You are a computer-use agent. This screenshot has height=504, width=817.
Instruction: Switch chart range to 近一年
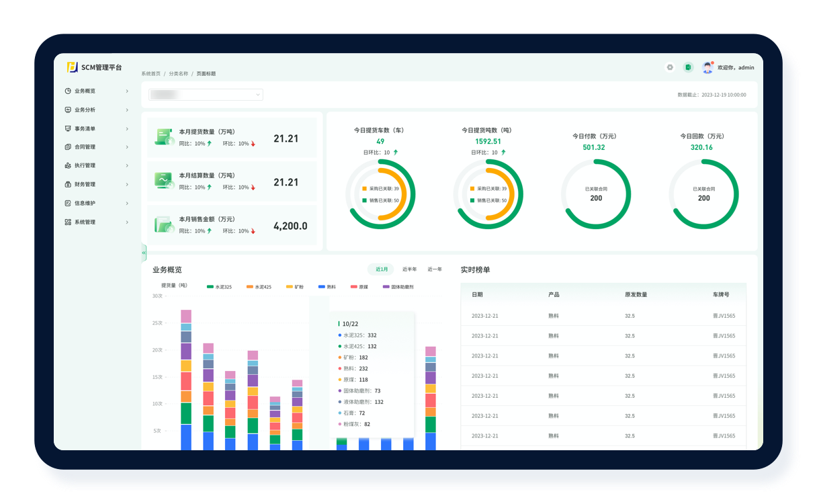(435, 269)
